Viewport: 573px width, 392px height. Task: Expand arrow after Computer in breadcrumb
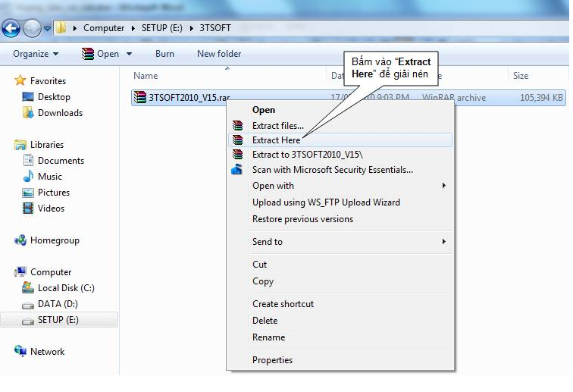(x=133, y=28)
